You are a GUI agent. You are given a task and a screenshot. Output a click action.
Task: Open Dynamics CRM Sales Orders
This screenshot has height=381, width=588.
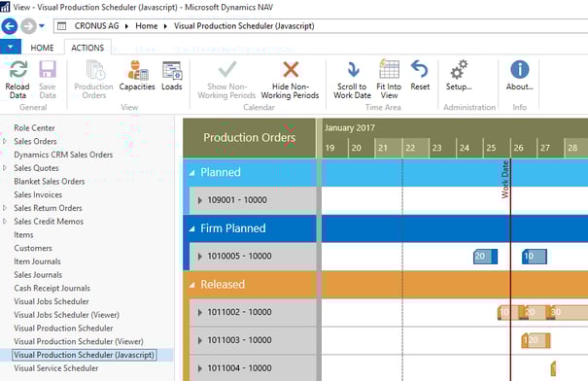pyautogui.click(x=63, y=155)
